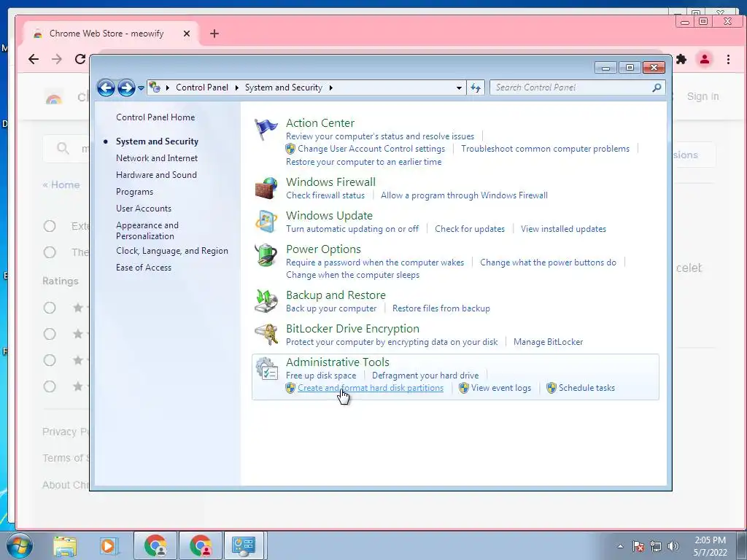Open the Windows Start orb
The width and height of the screenshot is (747, 560).
[x=20, y=545]
